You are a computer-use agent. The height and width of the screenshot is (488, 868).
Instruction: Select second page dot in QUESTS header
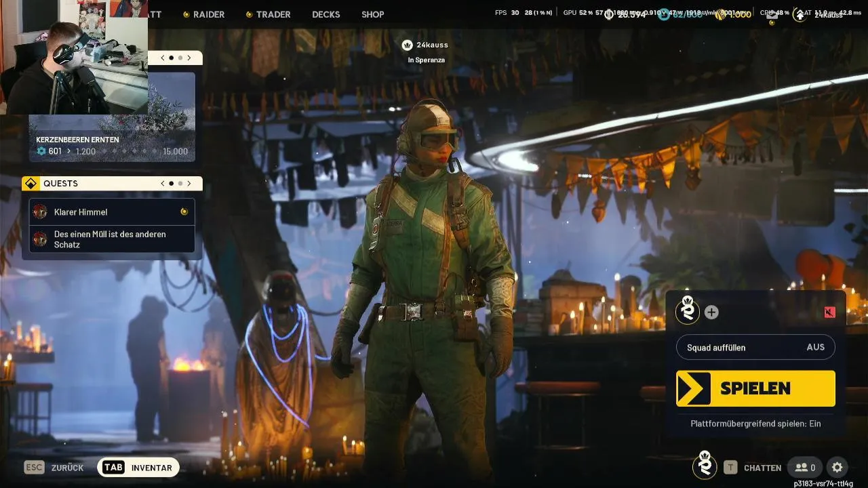pyautogui.click(x=180, y=184)
